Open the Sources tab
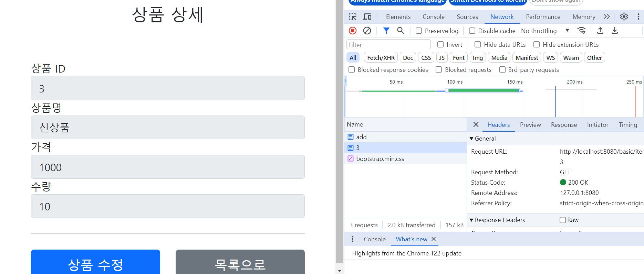The image size is (644, 274). pyautogui.click(x=467, y=17)
